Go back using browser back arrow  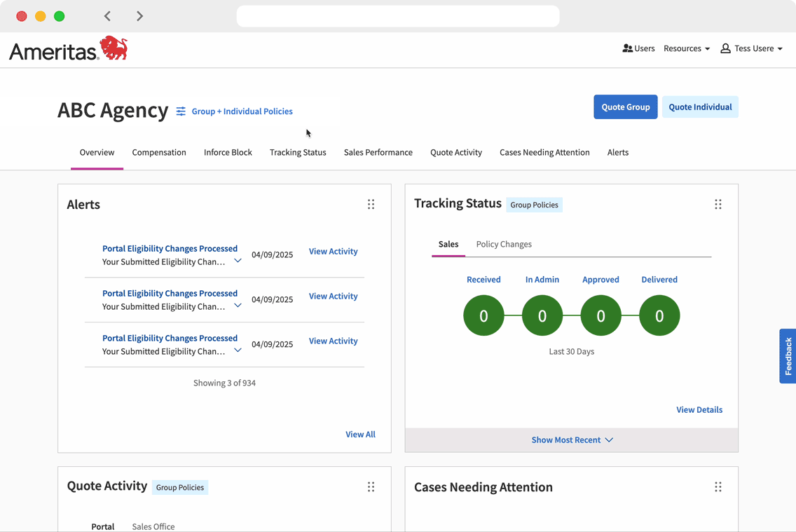(107, 16)
